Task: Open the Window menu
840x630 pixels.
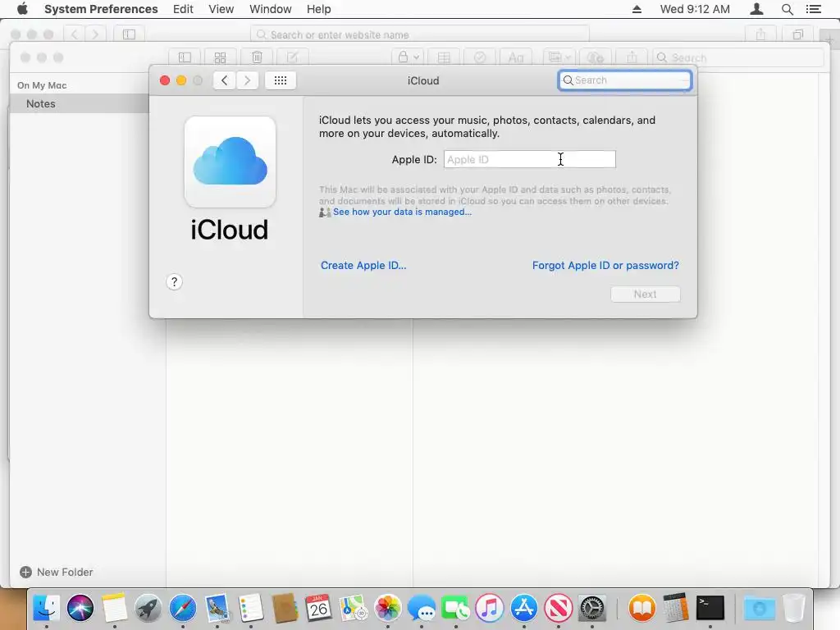Action: pyautogui.click(x=270, y=9)
